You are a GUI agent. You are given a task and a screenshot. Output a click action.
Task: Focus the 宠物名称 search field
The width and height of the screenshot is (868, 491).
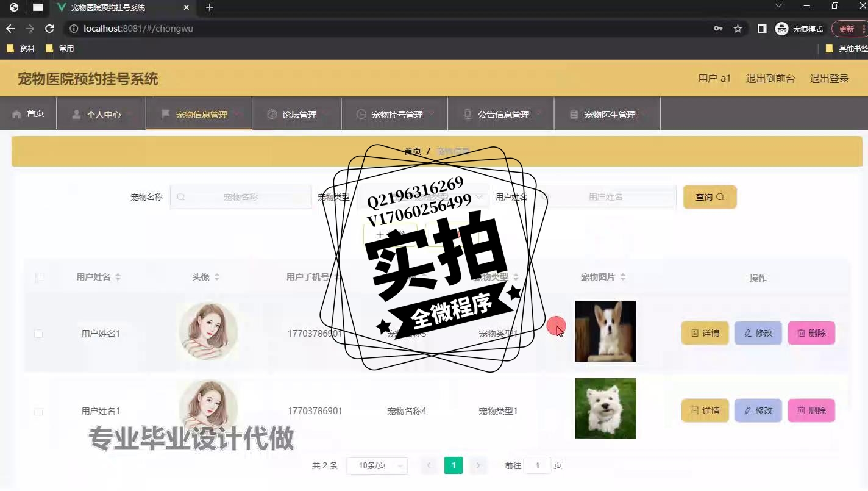(241, 197)
